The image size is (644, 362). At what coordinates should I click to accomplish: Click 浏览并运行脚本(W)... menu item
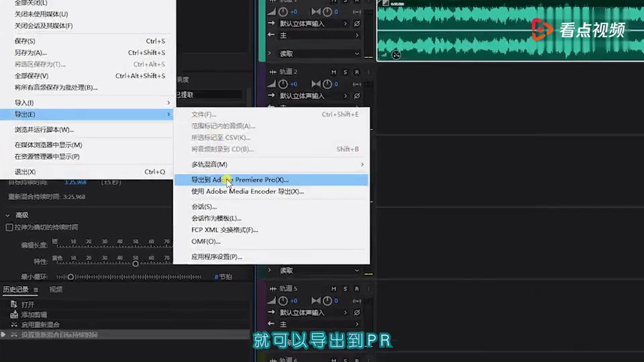87,129
